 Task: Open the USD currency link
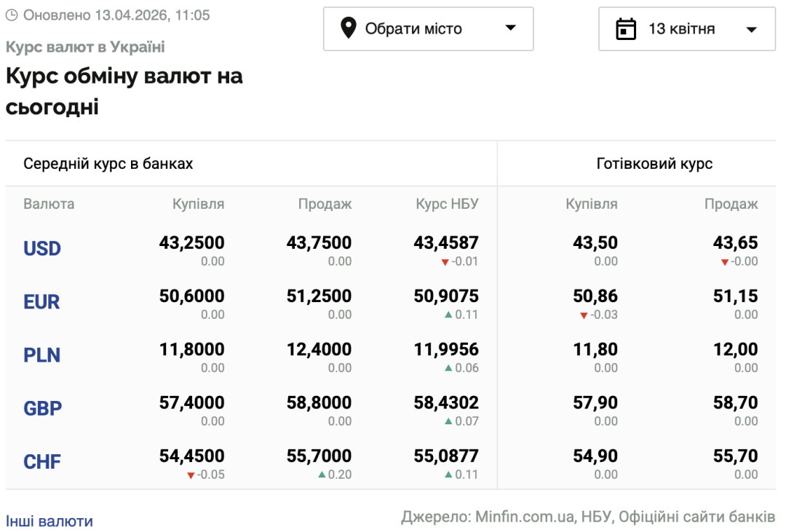(x=42, y=249)
